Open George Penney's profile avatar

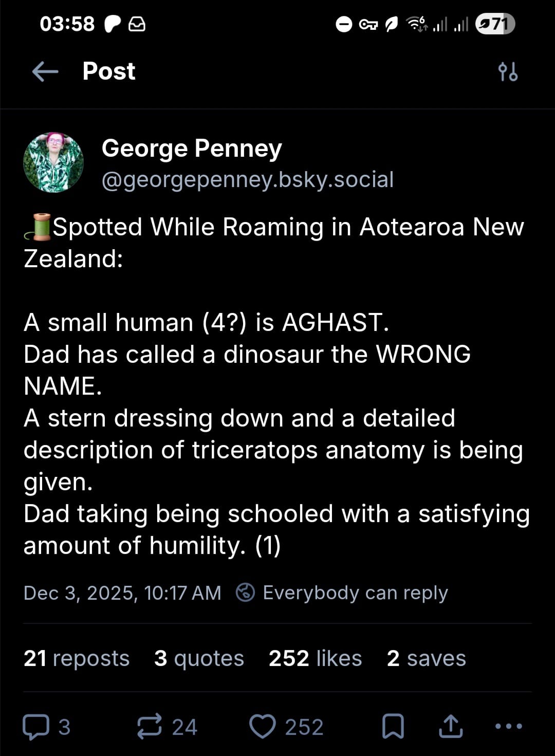[53, 163]
